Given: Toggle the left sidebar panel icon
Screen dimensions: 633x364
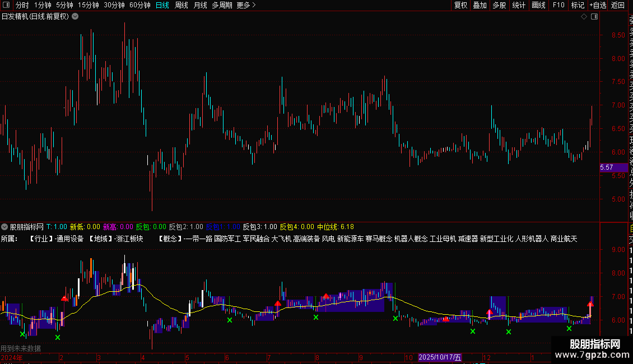Looking at the screenshot, I should [x=6, y=5].
